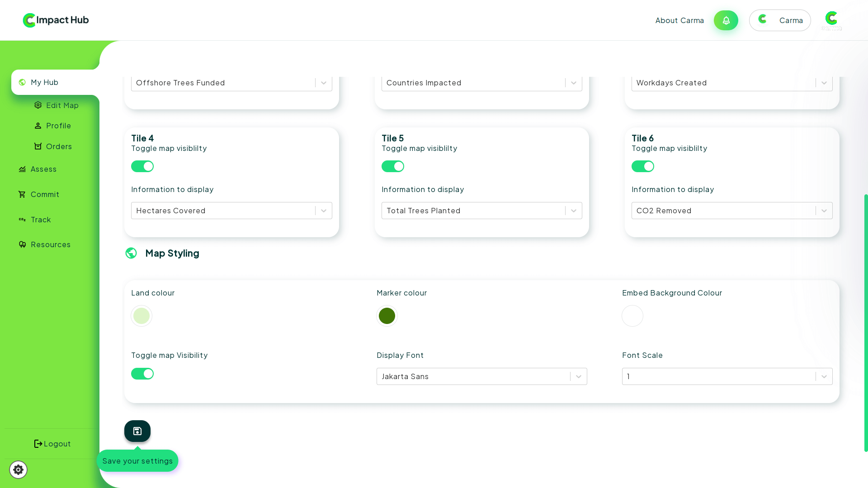Image resolution: width=868 pixels, height=488 pixels.
Task: Toggle Tile 5 map visibility switch
Action: [x=392, y=166]
